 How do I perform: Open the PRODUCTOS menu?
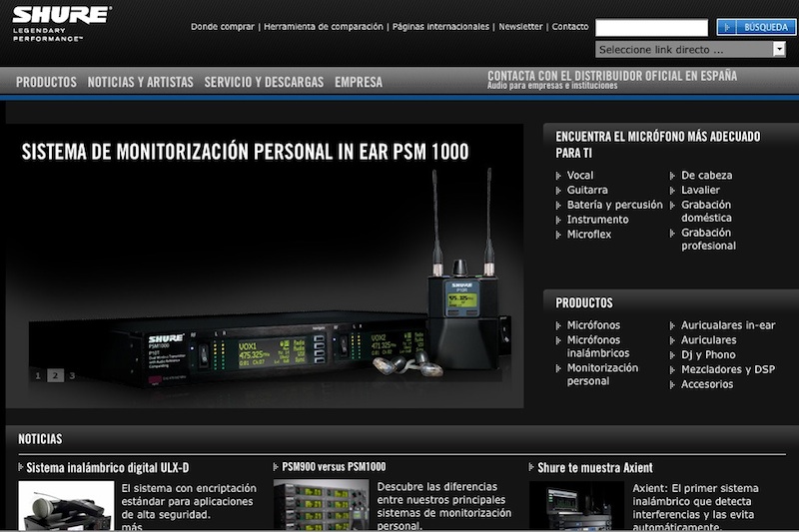(x=46, y=82)
